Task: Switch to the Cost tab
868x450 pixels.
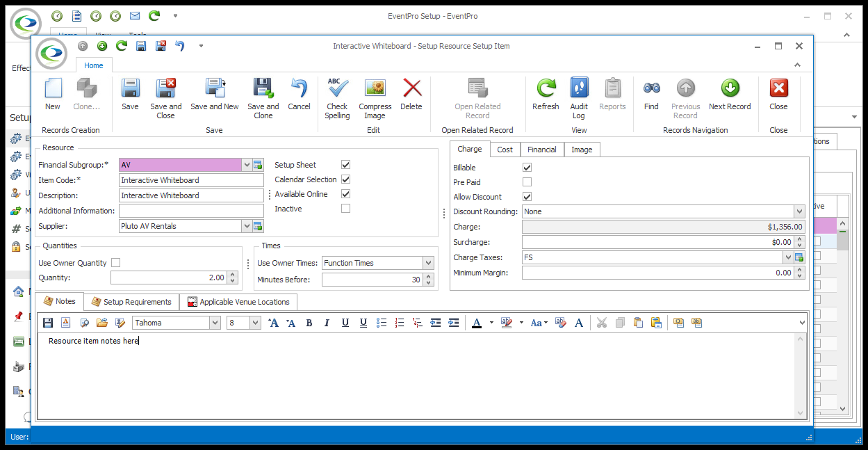Action: coord(505,150)
